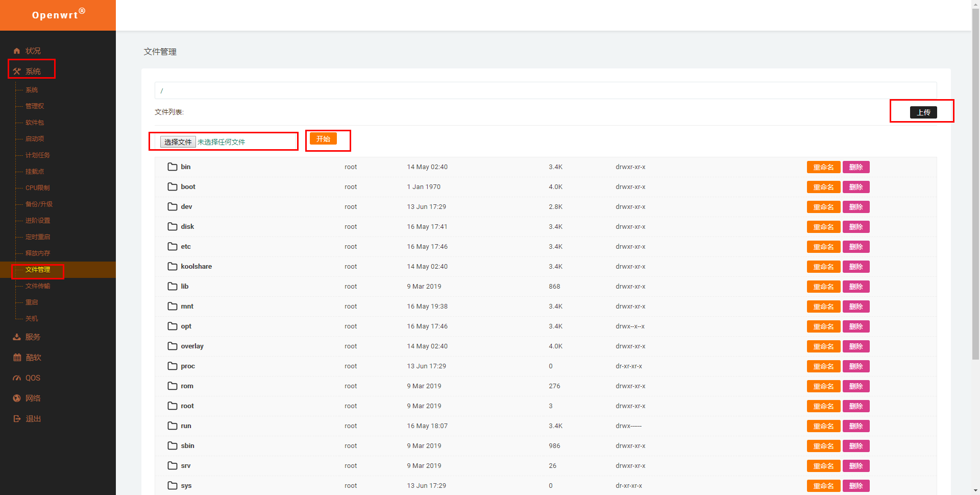The width and height of the screenshot is (980, 495).
Task: Click the boot folder icon
Action: tap(173, 186)
